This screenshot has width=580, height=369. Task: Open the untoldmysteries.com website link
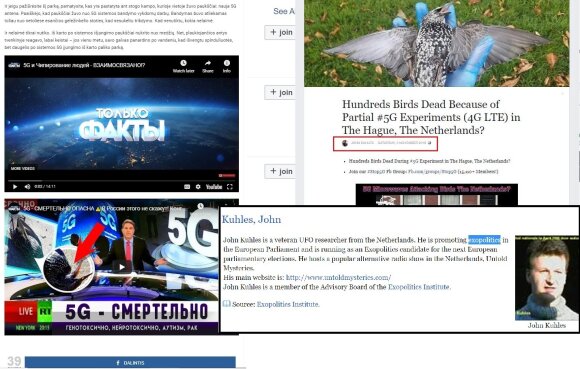[338, 277]
